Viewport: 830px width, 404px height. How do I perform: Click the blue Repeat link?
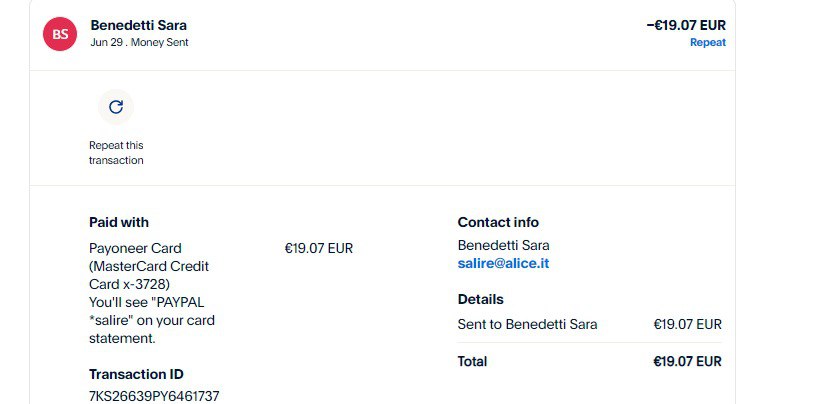(x=707, y=43)
